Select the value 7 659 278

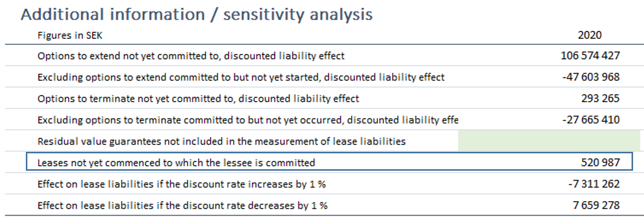[x=596, y=205]
